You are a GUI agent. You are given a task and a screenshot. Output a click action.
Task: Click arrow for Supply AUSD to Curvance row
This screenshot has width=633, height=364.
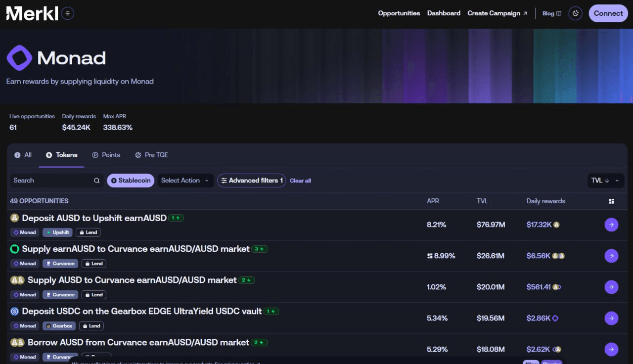click(611, 287)
